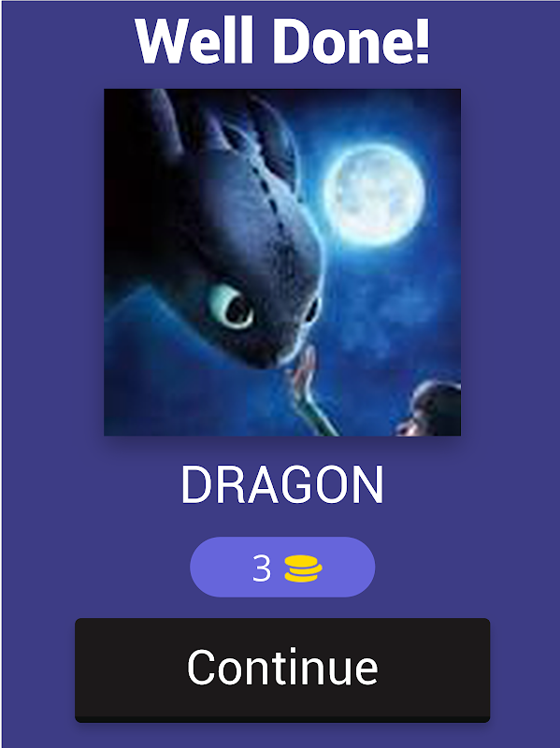The image size is (560, 748).
Task: Open the dragon movie picture thumbnail
Action: pyautogui.click(x=282, y=262)
